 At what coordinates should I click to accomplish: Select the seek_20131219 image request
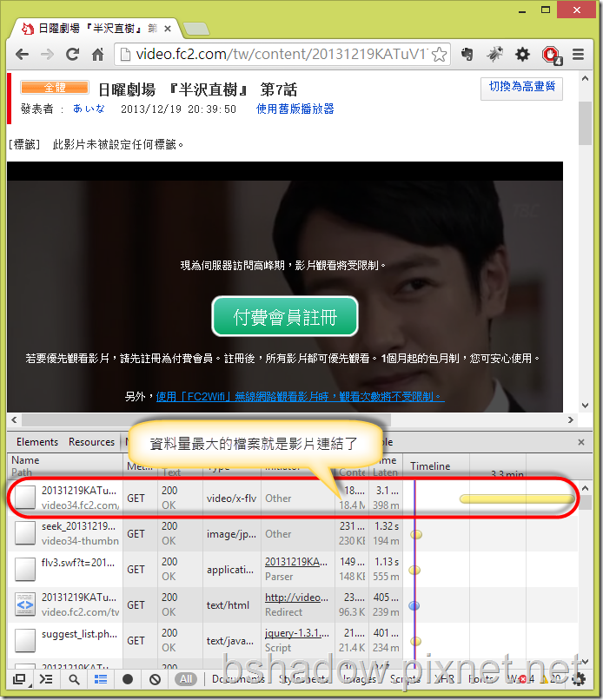(292, 534)
